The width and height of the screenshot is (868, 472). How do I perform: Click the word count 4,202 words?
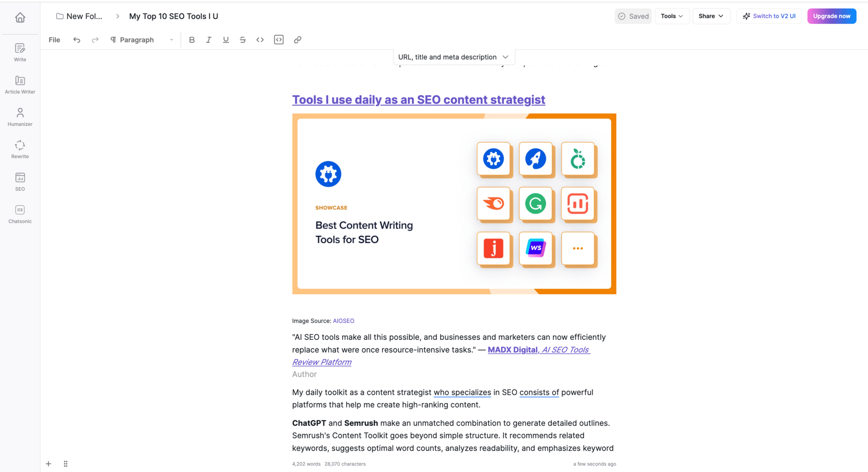(x=307, y=464)
